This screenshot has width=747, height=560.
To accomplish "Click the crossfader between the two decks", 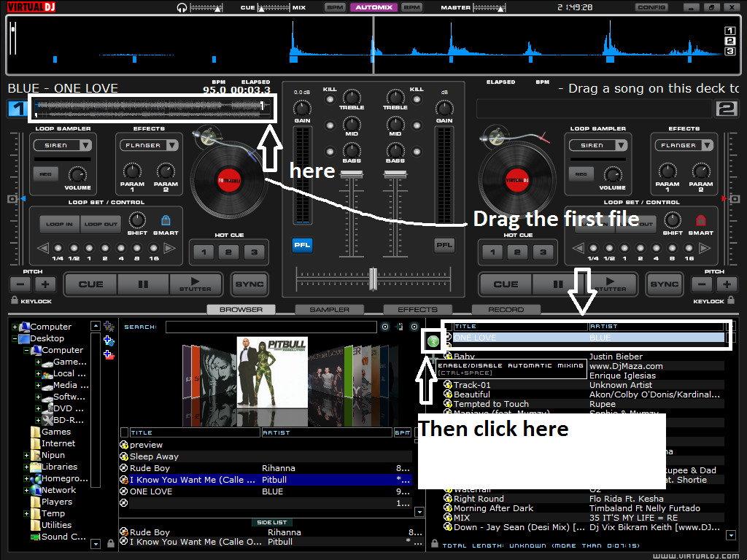I will (x=373, y=279).
